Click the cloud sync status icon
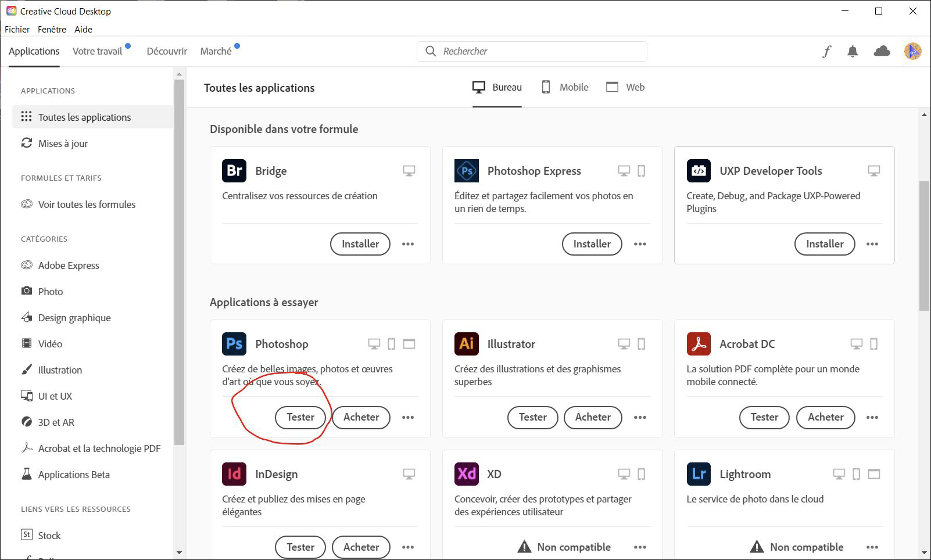931x560 pixels. [882, 51]
